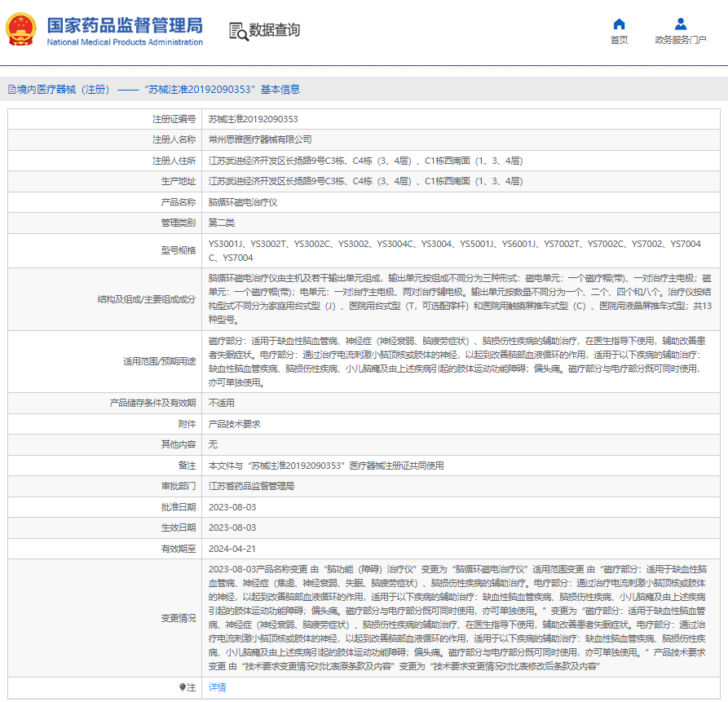Click the 管理类别 row label
Image resolution: width=728 pixels, height=702 pixels.
179,223
